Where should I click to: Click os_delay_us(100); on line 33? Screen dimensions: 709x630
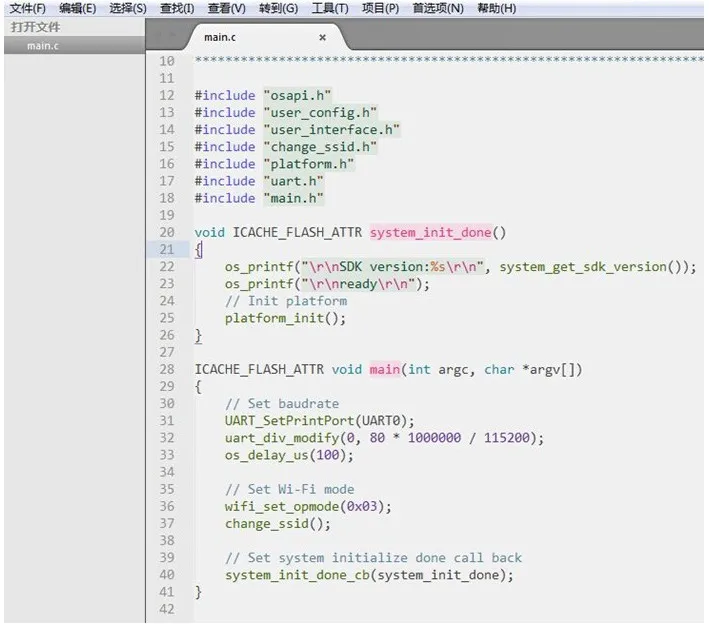289,455
